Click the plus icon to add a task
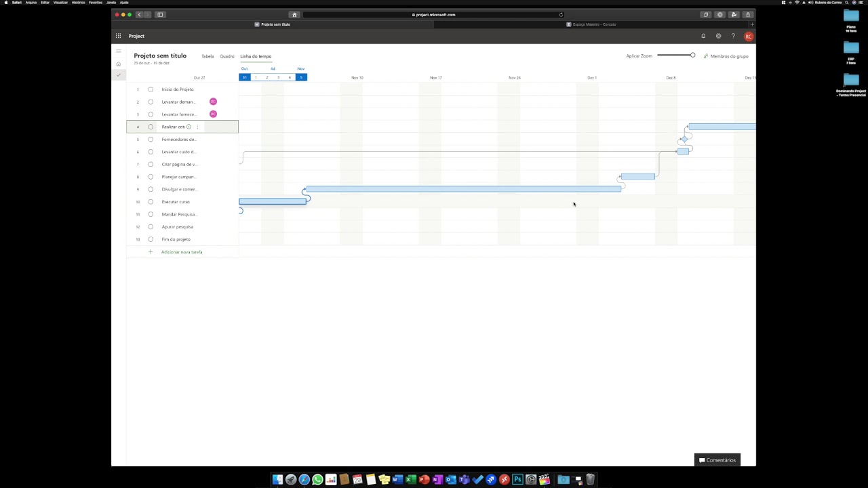868x488 pixels. tap(151, 252)
